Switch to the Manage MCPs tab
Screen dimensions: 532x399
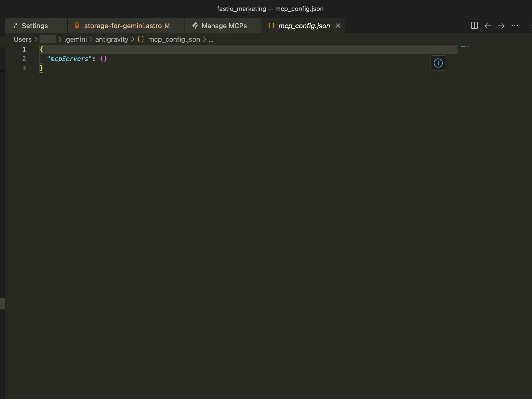point(224,26)
